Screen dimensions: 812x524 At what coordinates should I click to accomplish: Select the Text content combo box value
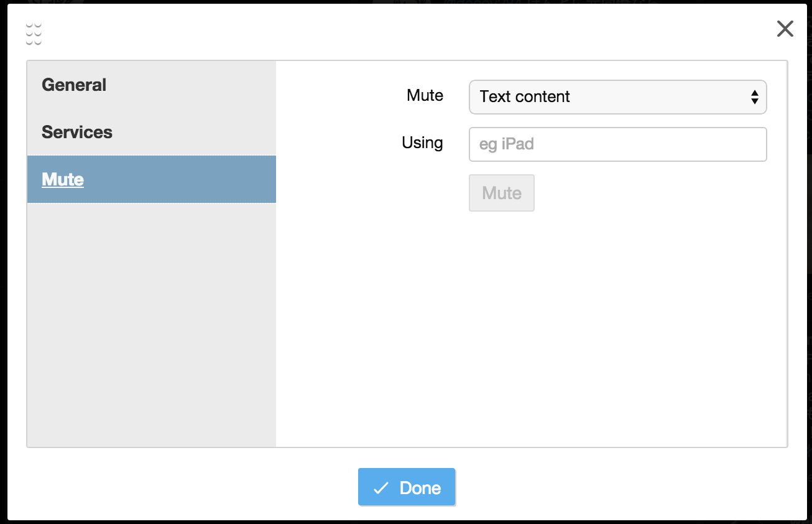click(525, 97)
